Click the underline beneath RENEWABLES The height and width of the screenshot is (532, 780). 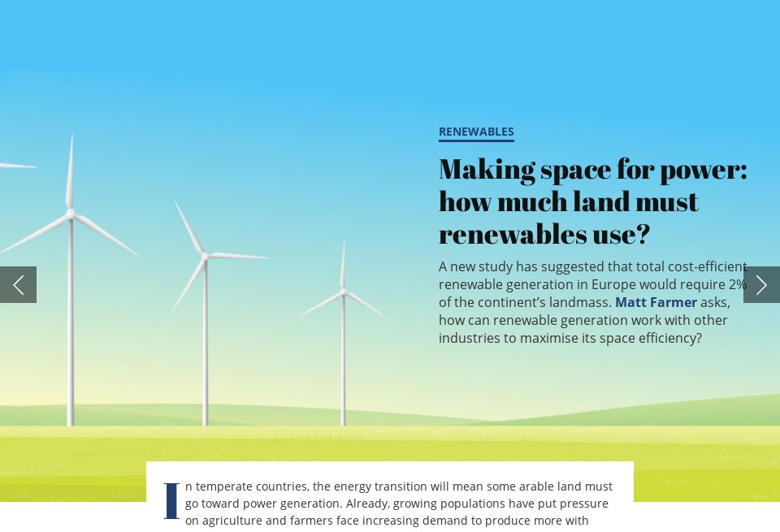pos(476,141)
